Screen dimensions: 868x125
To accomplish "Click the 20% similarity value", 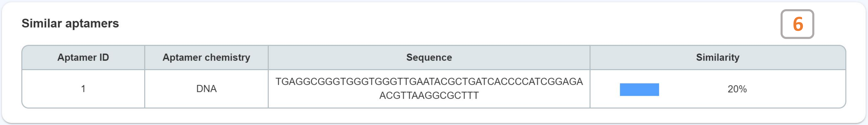I will [737, 89].
